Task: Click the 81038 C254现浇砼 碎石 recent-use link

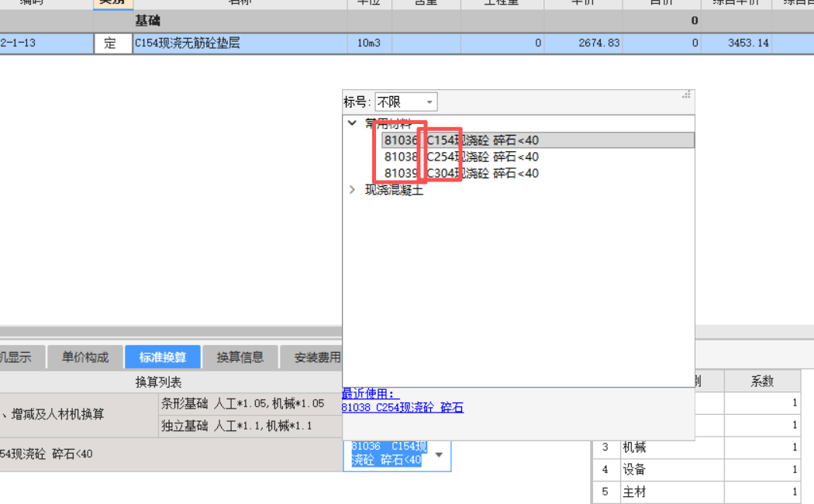Action: pyautogui.click(x=403, y=406)
